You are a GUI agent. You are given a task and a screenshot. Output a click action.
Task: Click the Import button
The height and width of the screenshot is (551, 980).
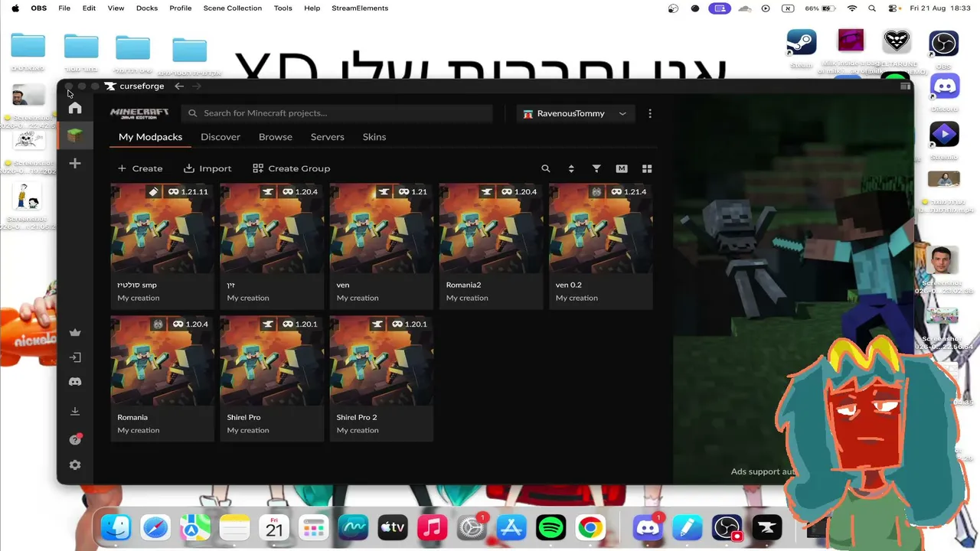click(207, 168)
